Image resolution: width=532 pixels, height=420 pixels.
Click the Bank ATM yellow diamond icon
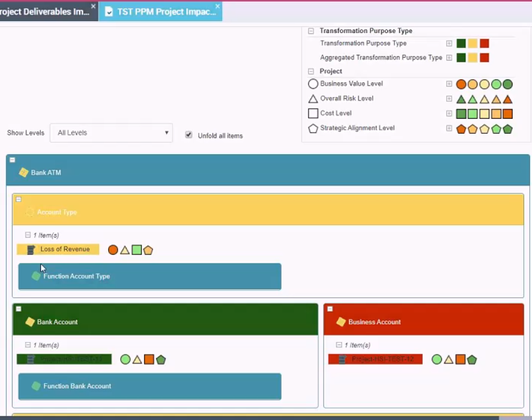click(23, 173)
